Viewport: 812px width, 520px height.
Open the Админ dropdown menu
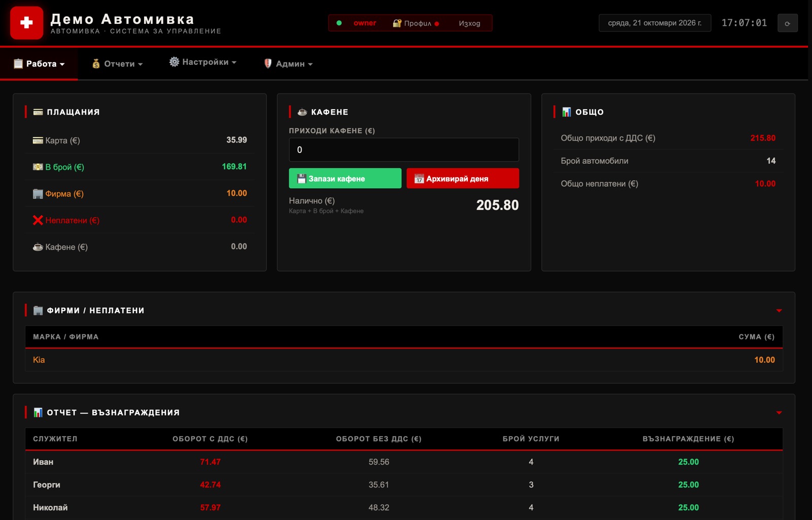(288, 64)
